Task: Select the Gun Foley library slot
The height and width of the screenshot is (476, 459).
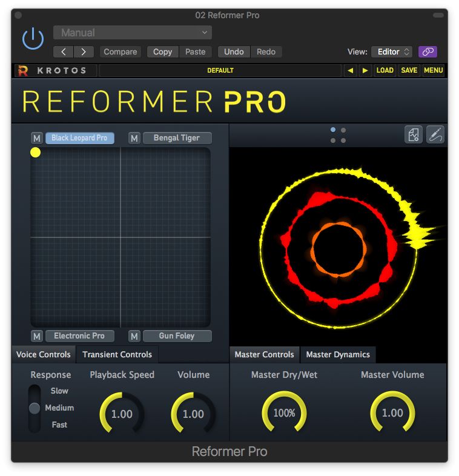Action: [x=177, y=336]
